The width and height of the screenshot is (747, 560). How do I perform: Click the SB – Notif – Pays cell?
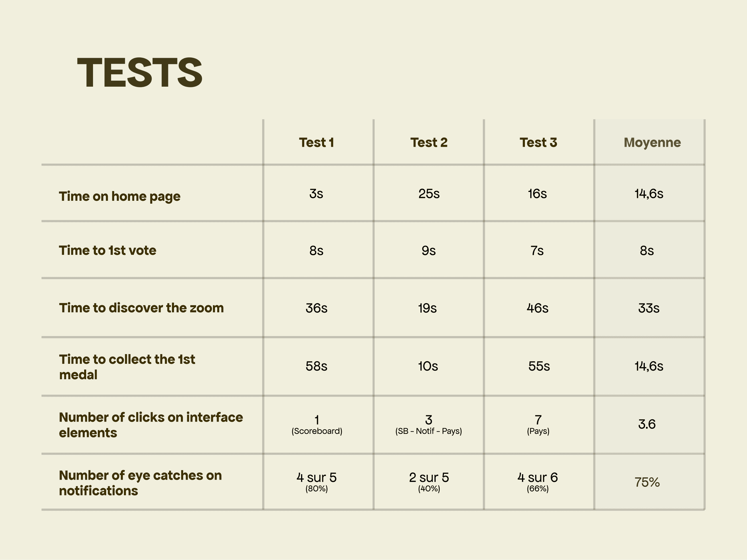point(428,425)
